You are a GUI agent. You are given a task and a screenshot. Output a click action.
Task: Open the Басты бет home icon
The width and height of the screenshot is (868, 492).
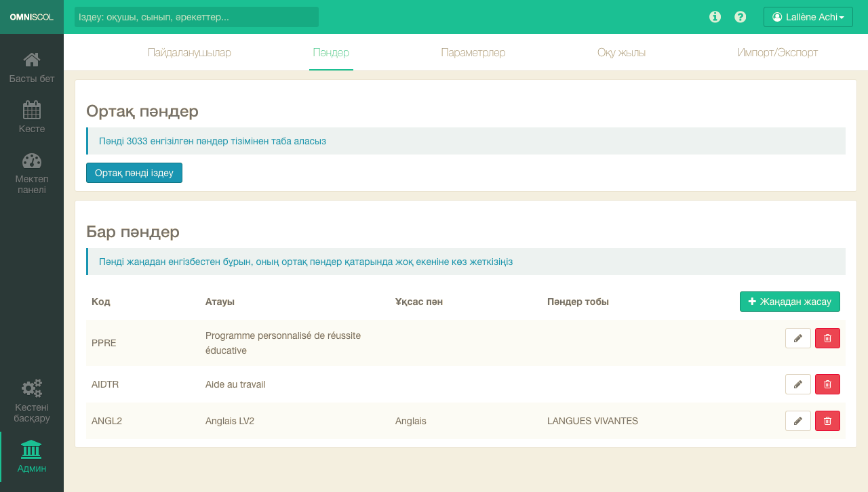tap(32, 60)
